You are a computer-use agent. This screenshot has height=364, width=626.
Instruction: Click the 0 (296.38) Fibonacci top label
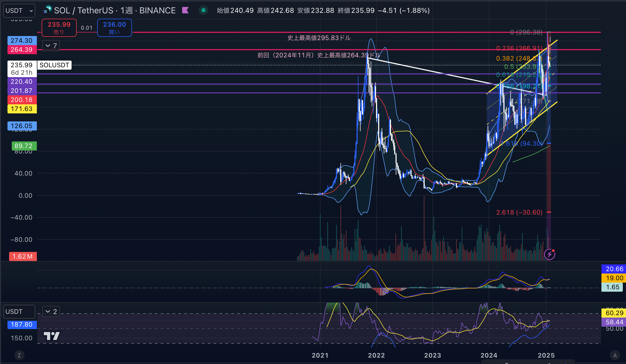coord(526,32)
